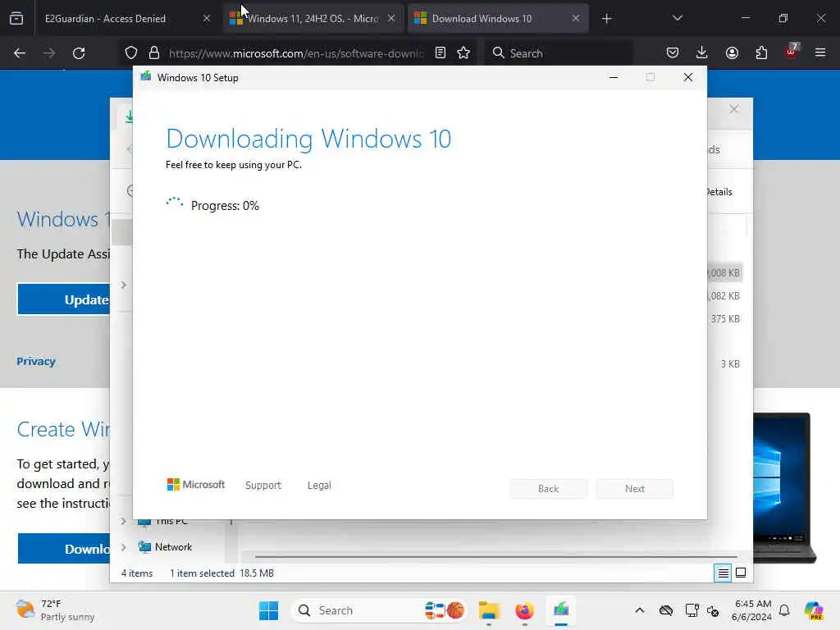
Task: Click Explorer horizontal scrollbar
Action: (x=495, y=557)
